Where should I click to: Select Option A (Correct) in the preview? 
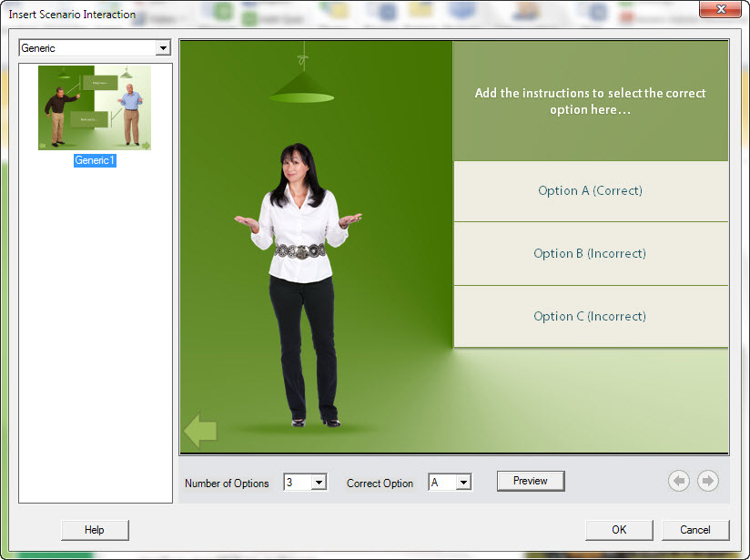[x=590, y=190]
